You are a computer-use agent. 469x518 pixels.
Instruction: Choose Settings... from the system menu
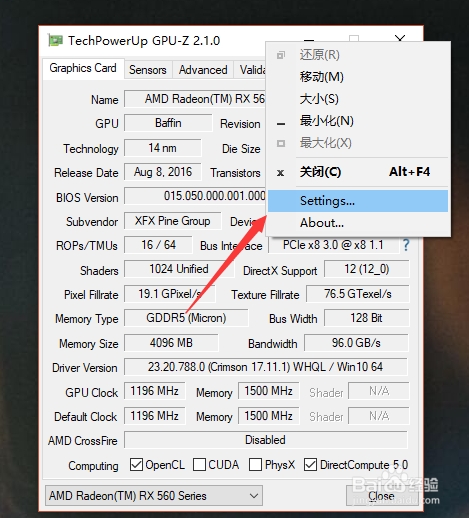[358, 201]
